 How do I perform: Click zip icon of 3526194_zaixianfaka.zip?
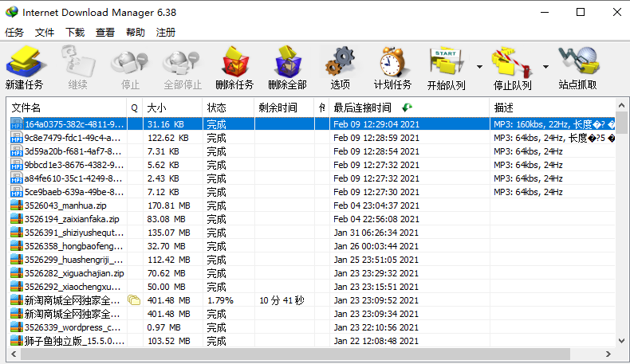coord(17,219)
